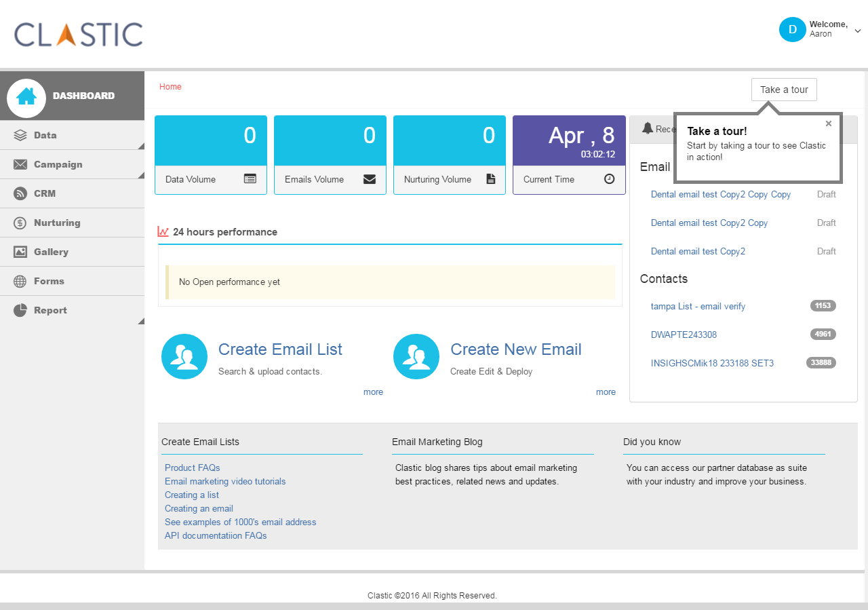Open Gallery from the sidebar
This screenshot has height=610, width=868.
point(72,252)
